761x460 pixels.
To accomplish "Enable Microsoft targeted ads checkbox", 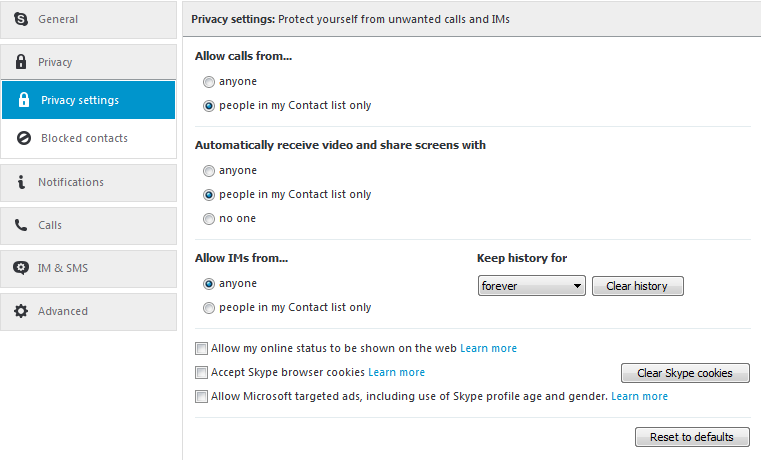I will tap(202, 397).
